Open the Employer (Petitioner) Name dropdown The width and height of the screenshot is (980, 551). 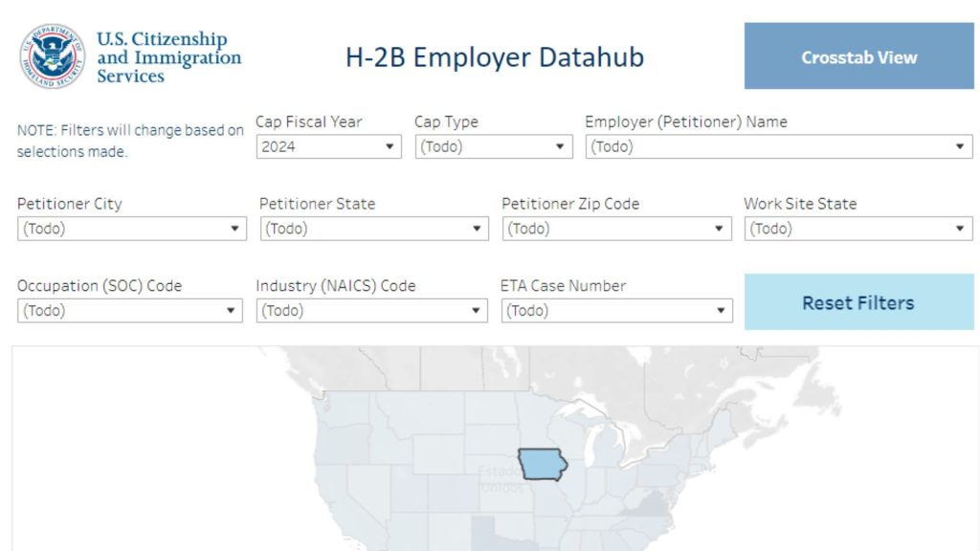(778, 146)
